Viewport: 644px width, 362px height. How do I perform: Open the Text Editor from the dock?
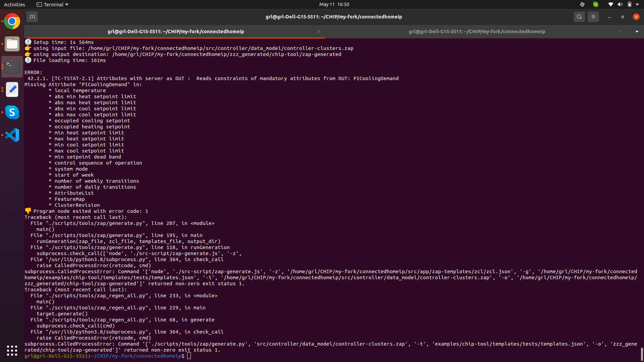tap(12, 89)
